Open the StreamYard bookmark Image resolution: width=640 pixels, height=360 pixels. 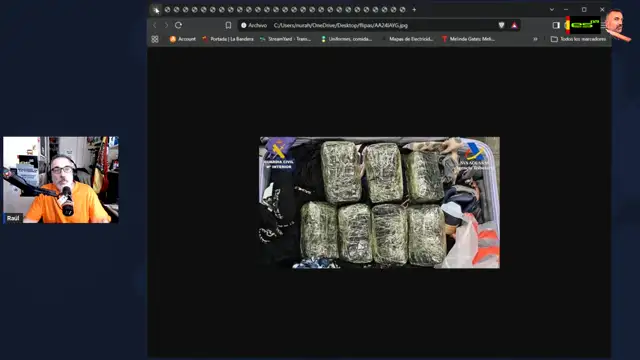coord(285,39)
